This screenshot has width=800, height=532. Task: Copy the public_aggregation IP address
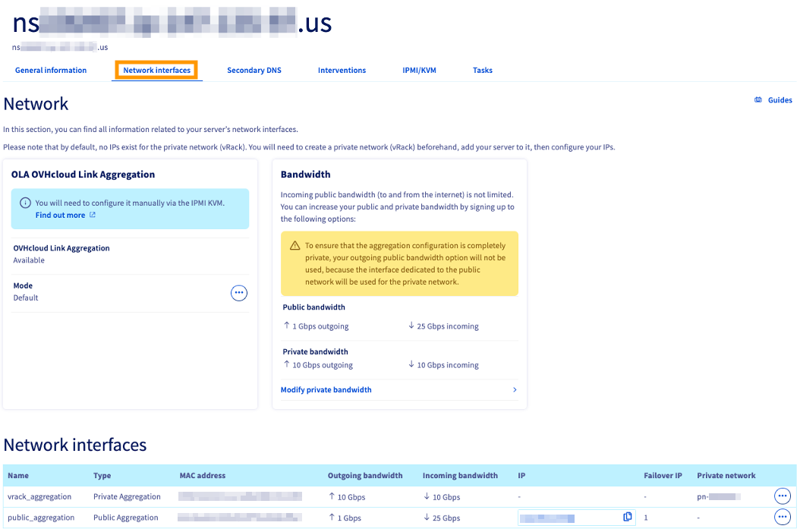point(628,517)
